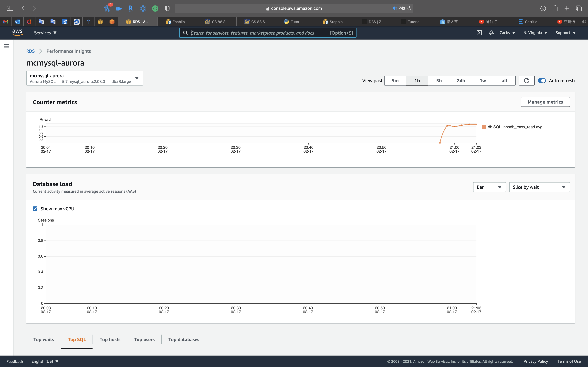Click the AWS logo home icon
Viewport: 588px width, 367px height.
(x=17, y=33)
